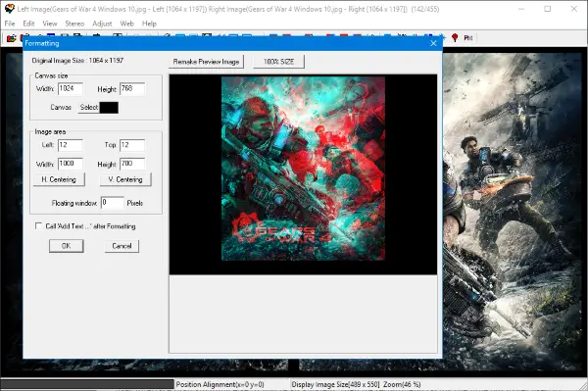Click the red pin toolbar icon
Viewport: 588px width, 391px height.
coord(455,37)
